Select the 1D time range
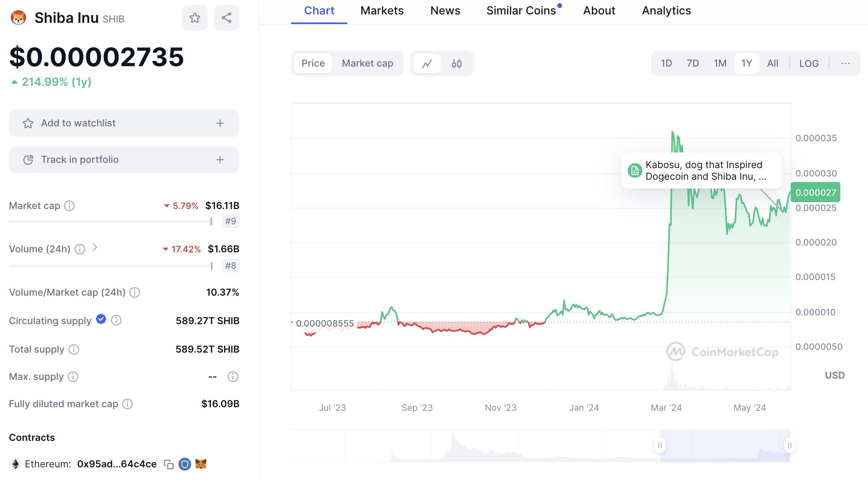Screen dimensions: 868x481 [666, 63]
